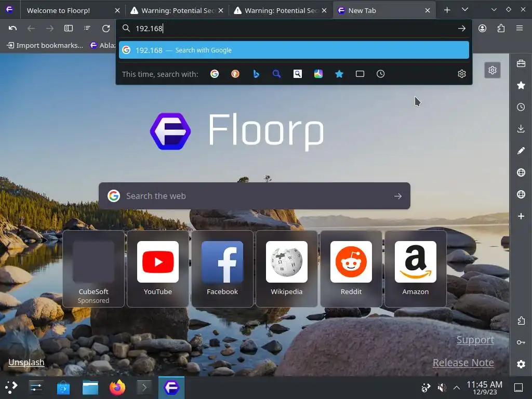Open the Facebook shortcut tile
The width and height of the screenshot is (532, 399).
pos(222,269)
